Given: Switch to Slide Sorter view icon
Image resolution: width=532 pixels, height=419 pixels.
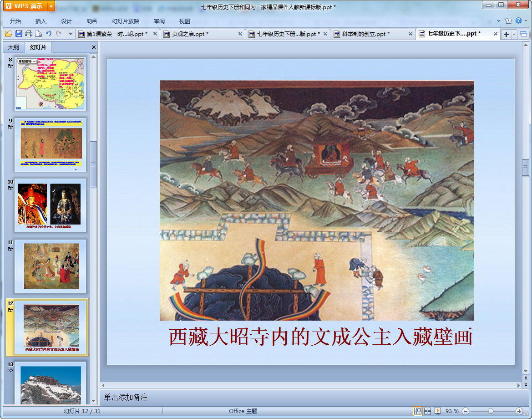Looking at the screenshot, I should point(427,411).
